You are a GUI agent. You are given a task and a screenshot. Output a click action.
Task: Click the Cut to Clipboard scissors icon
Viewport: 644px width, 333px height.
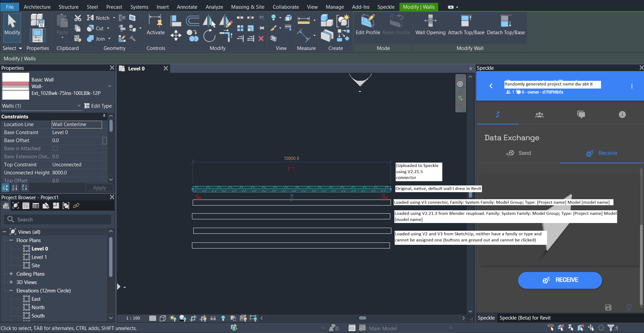click(78, 18)
